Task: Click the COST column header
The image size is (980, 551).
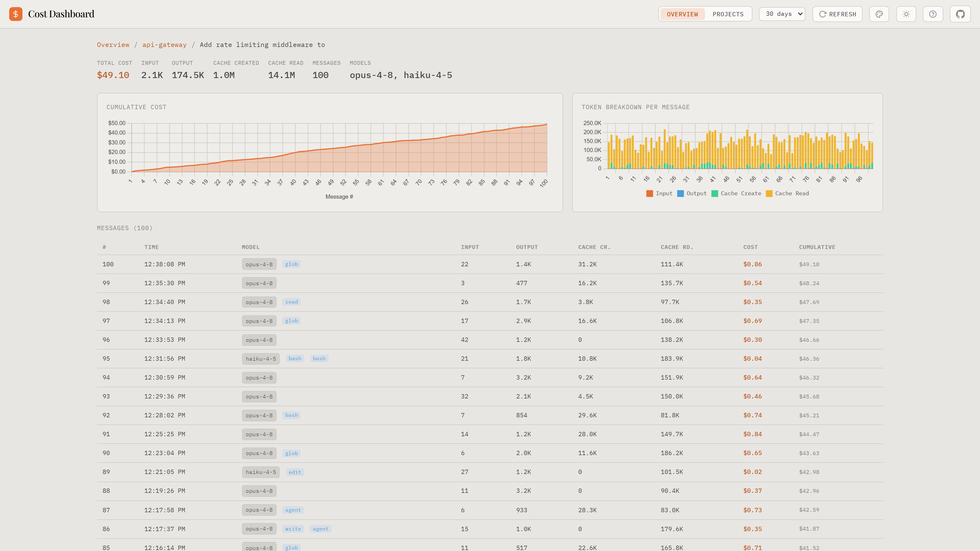Action: pos(750,247)
